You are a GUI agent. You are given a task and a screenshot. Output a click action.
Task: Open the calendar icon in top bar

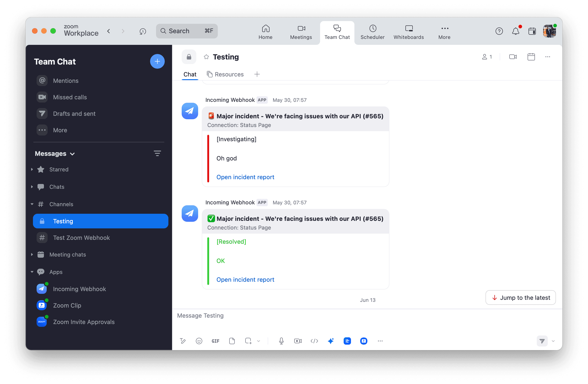pyautogui.click(x=532, y=31)
